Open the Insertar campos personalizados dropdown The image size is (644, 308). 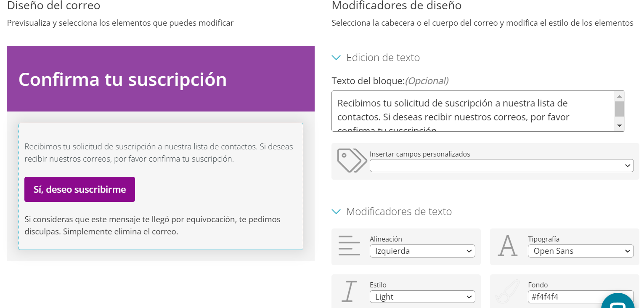501,166
